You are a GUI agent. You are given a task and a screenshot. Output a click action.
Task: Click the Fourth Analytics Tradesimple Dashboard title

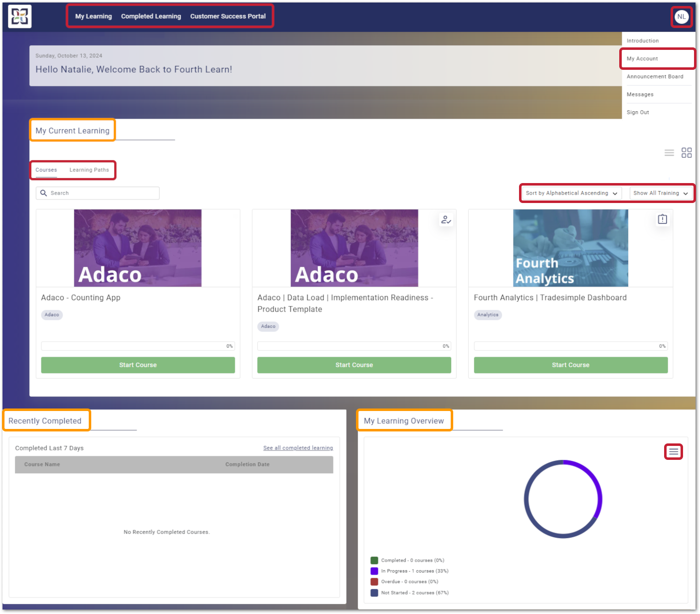pyautogui.click(x=550, y=298)
